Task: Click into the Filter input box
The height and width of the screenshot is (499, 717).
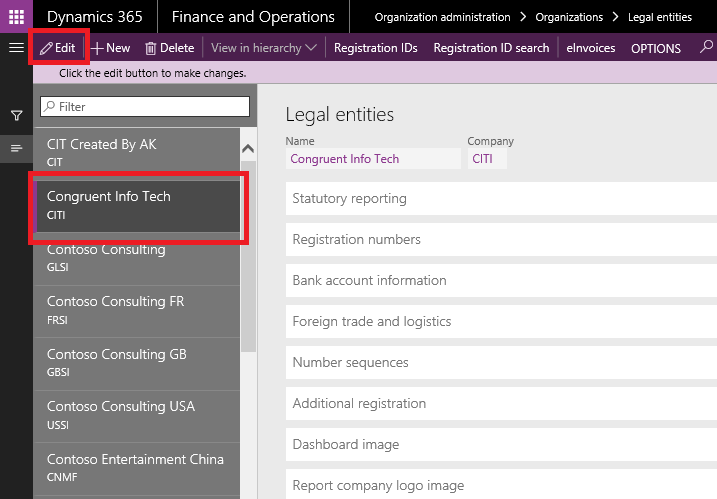Action: point(145,107)
